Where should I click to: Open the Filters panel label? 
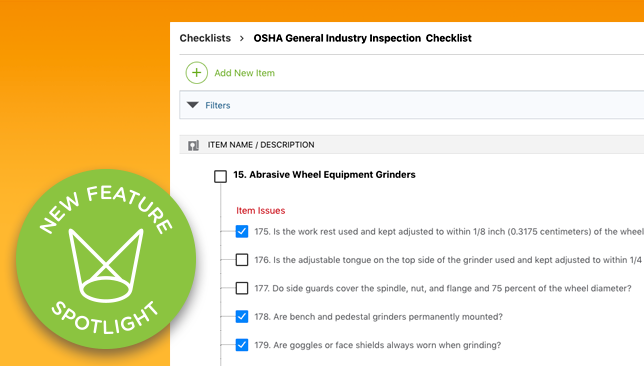218,105
